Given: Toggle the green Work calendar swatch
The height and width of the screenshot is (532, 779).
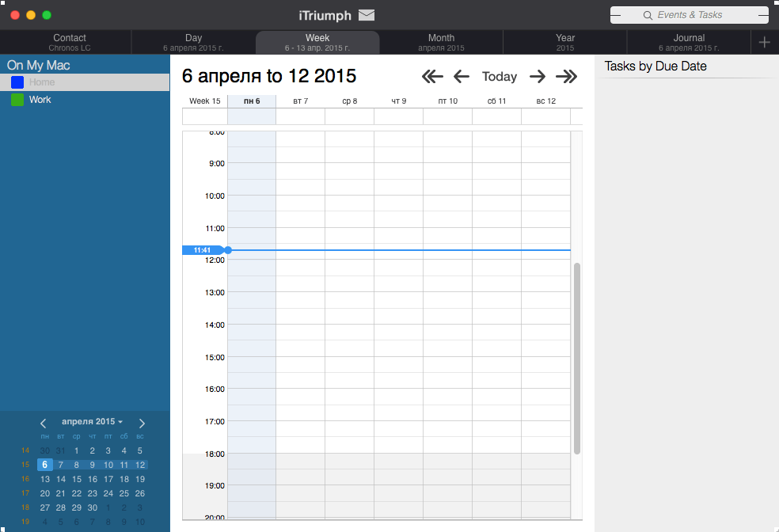Looking at the screenshot, I should coord(17,100).
